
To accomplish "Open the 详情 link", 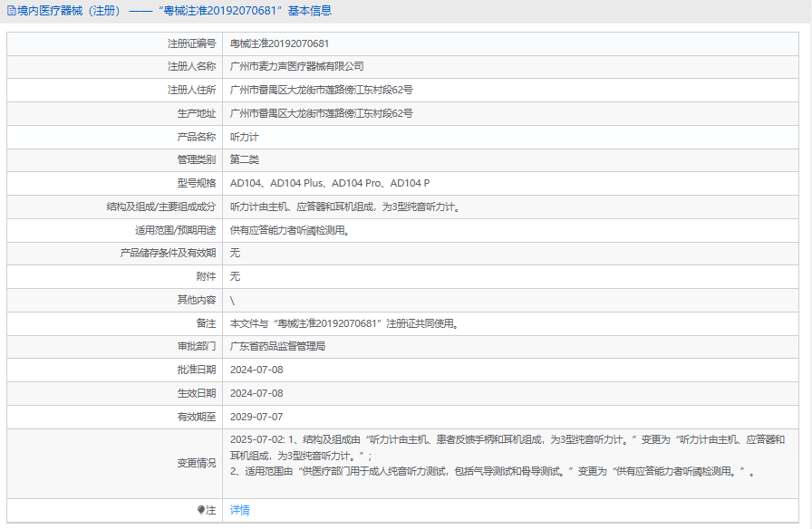I will point(240,510).
